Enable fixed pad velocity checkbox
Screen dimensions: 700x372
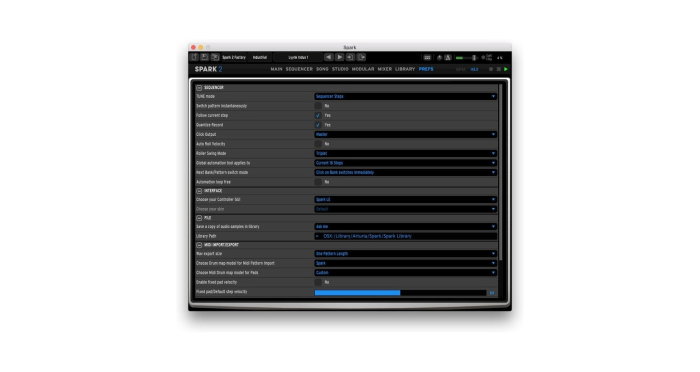click(x=318, y=282)
